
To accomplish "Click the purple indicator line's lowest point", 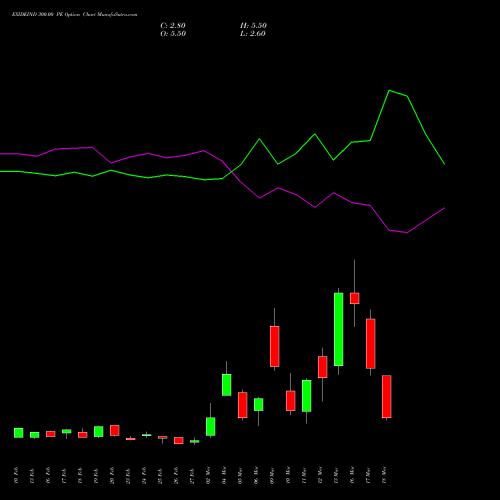I will coord(407,233).
